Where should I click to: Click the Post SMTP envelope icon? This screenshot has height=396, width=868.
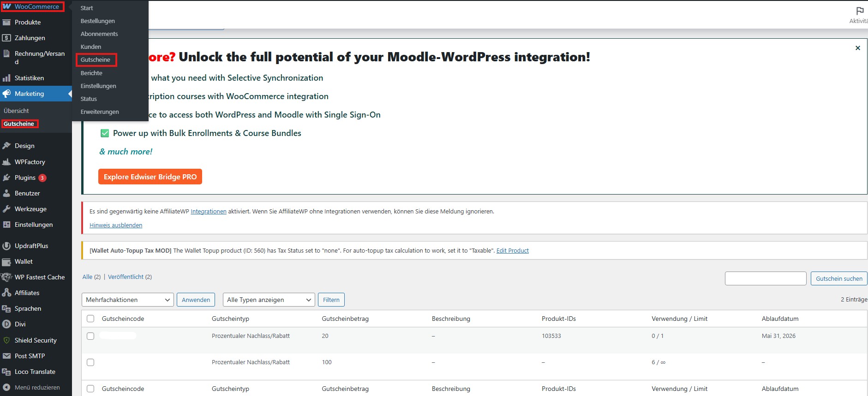[6, 356]
